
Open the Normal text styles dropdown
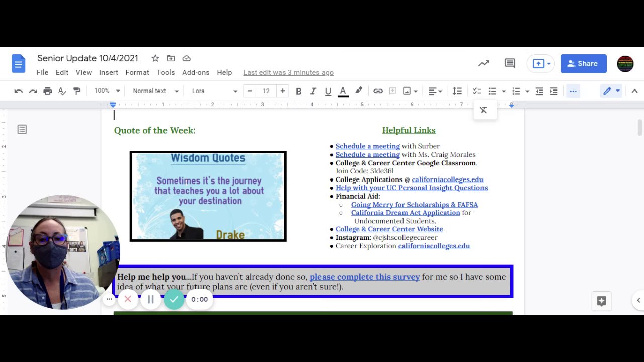coord(155,91)
